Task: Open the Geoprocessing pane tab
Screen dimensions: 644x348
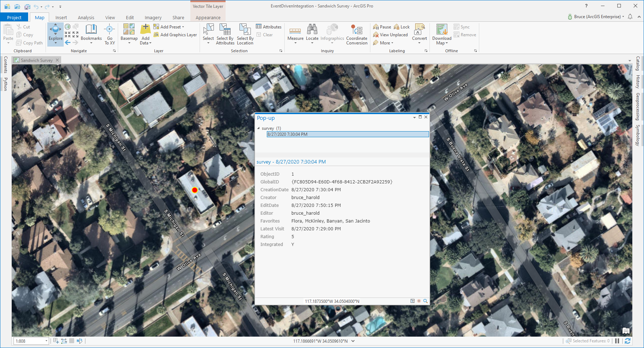Action: pos(638,106)
